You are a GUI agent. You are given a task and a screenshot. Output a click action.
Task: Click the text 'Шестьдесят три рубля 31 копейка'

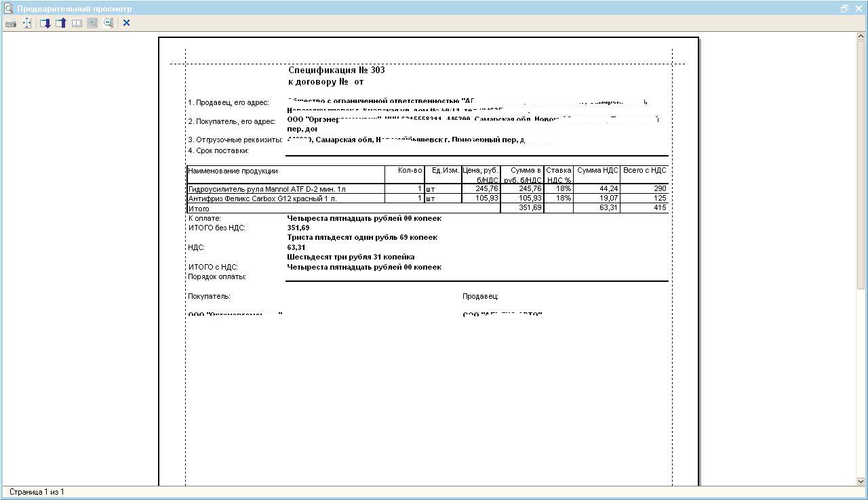[x=351, y=257]
